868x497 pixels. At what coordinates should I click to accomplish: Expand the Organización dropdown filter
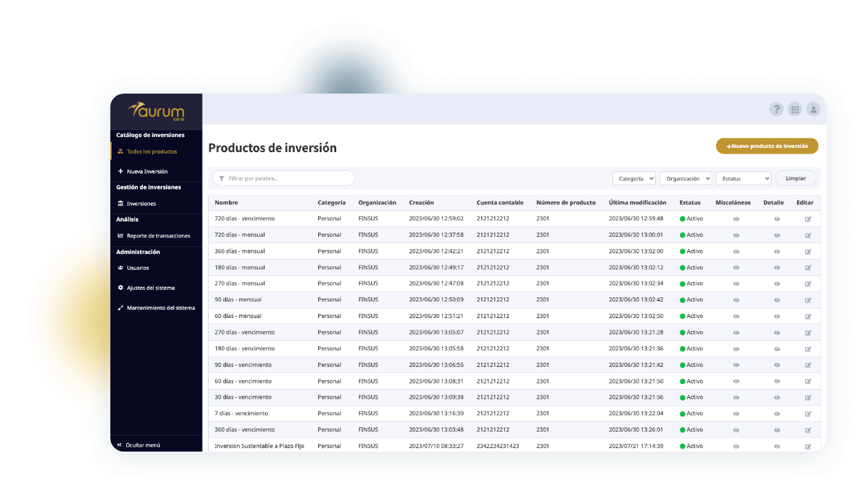click(685, 178)
